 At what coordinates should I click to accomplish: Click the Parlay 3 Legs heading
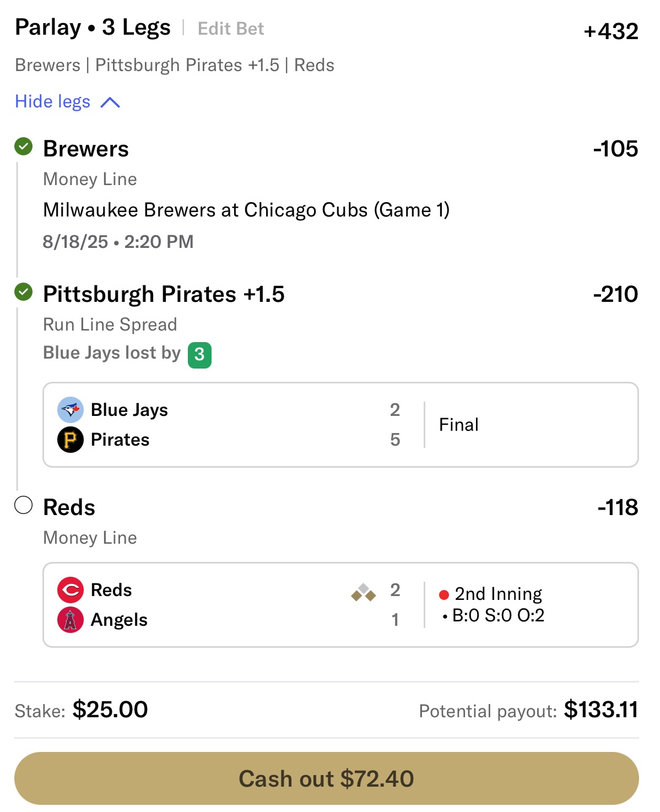(93, 28)
